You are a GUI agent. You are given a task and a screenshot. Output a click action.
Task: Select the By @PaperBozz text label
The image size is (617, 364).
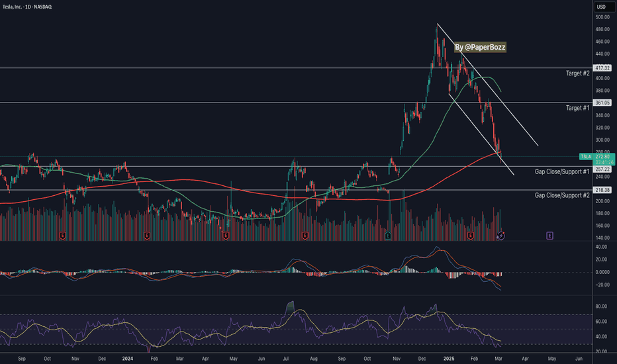click(x=480, y=47)
